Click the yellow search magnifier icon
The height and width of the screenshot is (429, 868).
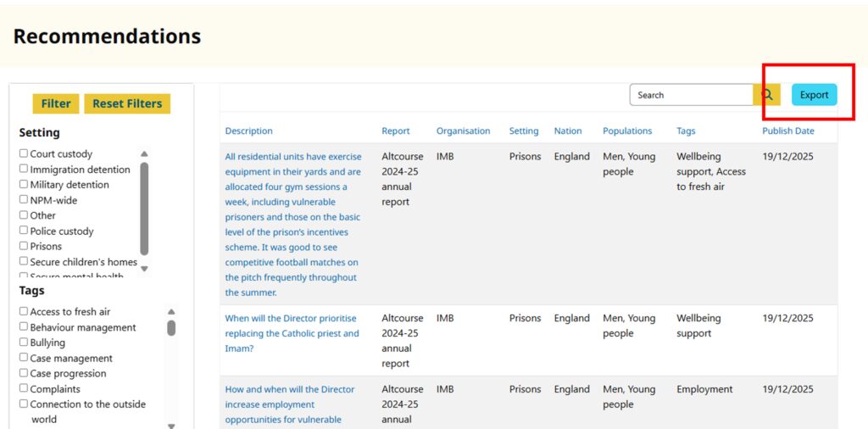[766, 95]
